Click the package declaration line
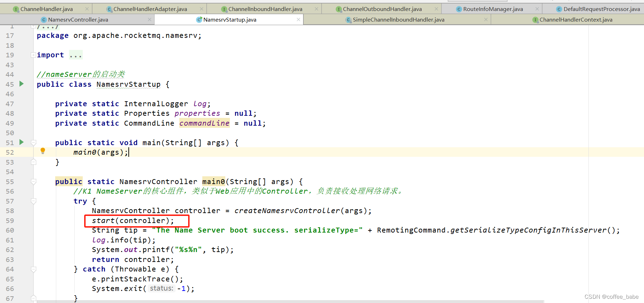The image size is (644, 303). pos(119,35)
